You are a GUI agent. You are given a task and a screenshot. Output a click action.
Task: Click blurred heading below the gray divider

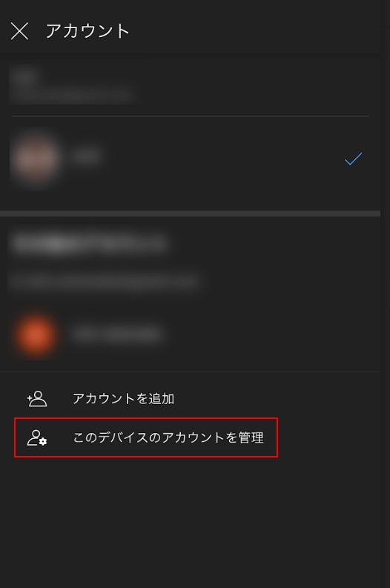pyautogui.click(x=88, y=243)
